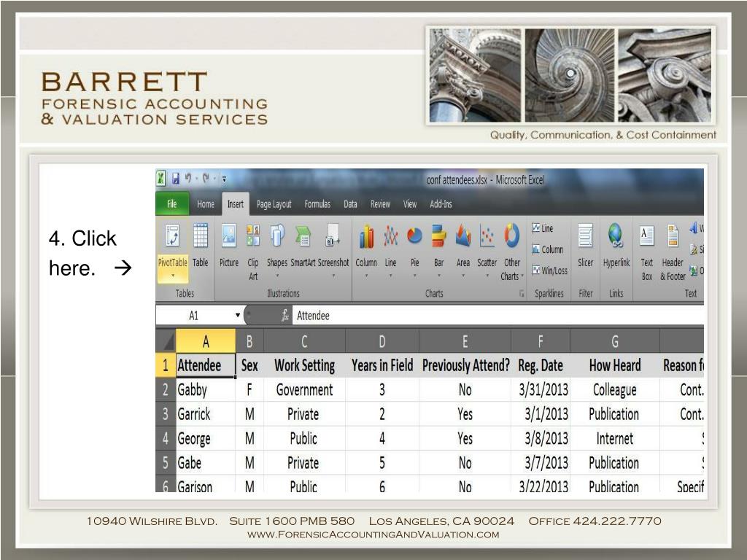This screenshot has width=747, height=560.
Task: Click the Insert ribbon tab
Action: [x=236, y=204]
